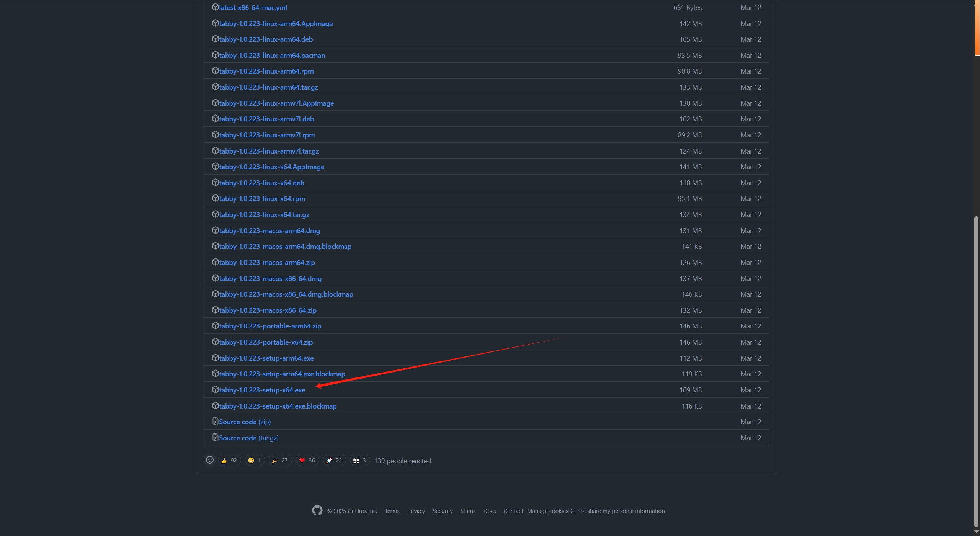Download tabby-1.0.223-linux-armv7l.deb
Image resolution: width=980 pixels, height=536 pixels.
point(266,119)
